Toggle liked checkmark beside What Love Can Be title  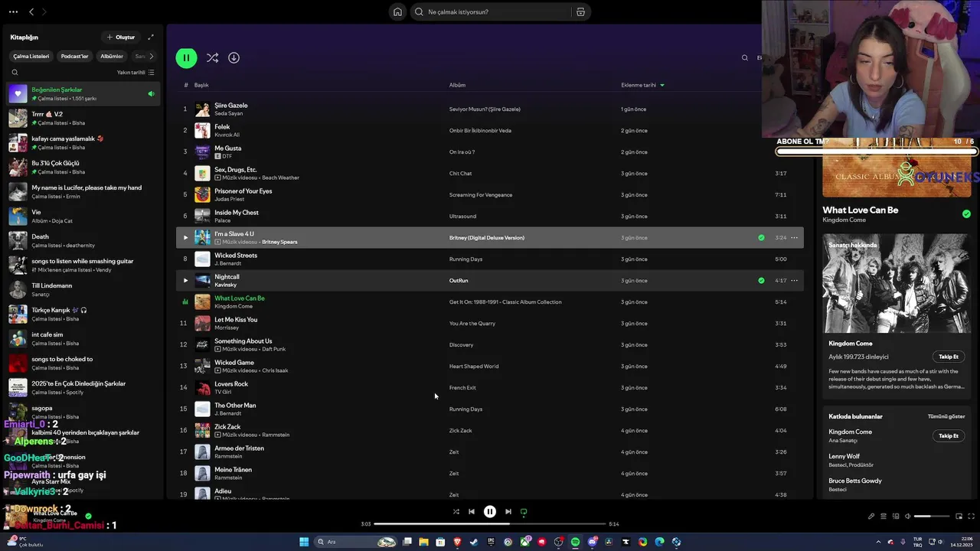966,214
